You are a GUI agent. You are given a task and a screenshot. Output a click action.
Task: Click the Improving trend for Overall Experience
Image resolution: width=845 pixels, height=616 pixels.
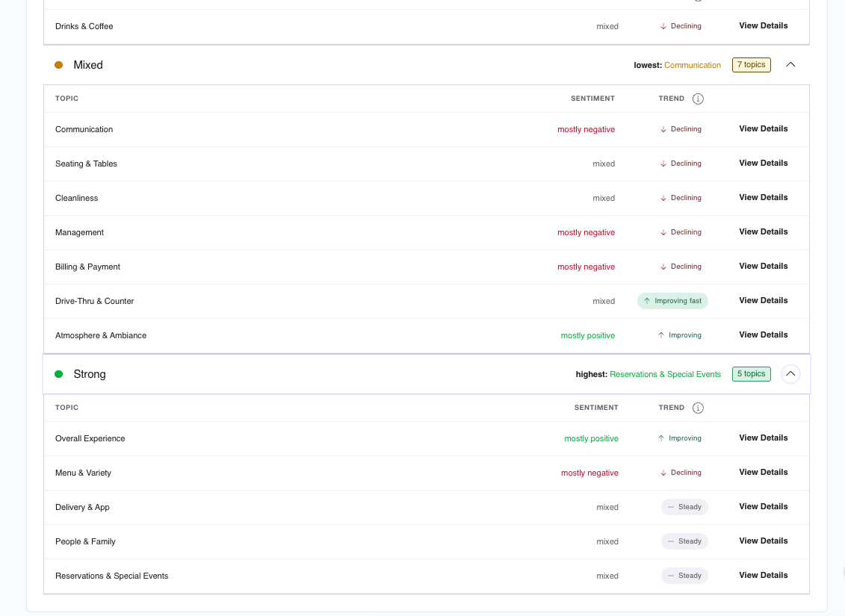[680, 438]
